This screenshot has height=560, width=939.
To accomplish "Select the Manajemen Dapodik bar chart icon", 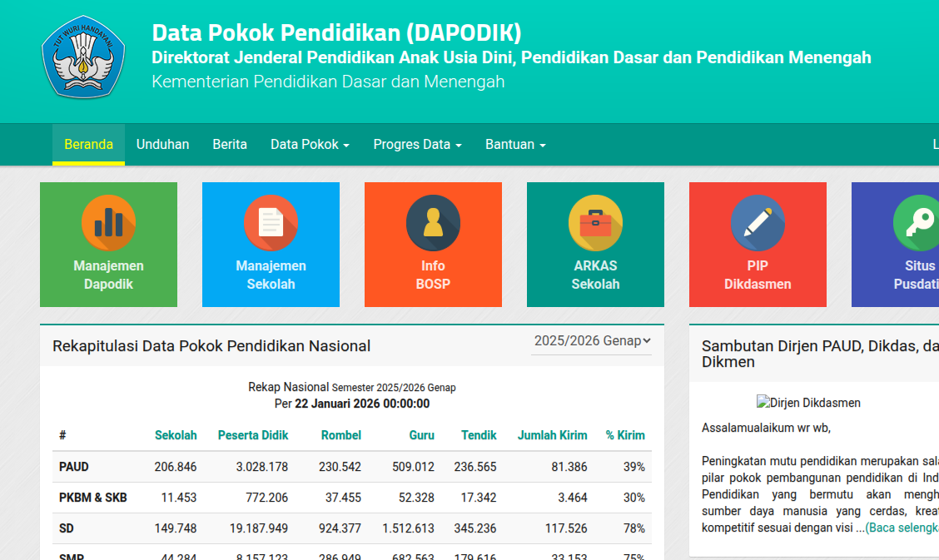I will pos(108,222).
